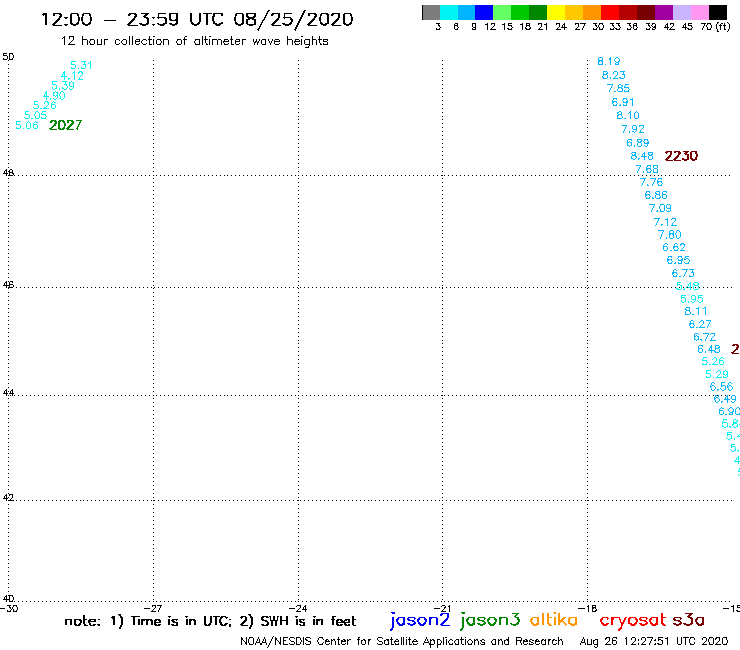The image size is (740, 650).
Task: Click the 6.49 wave height value
Action: click(x=725, y=399)
